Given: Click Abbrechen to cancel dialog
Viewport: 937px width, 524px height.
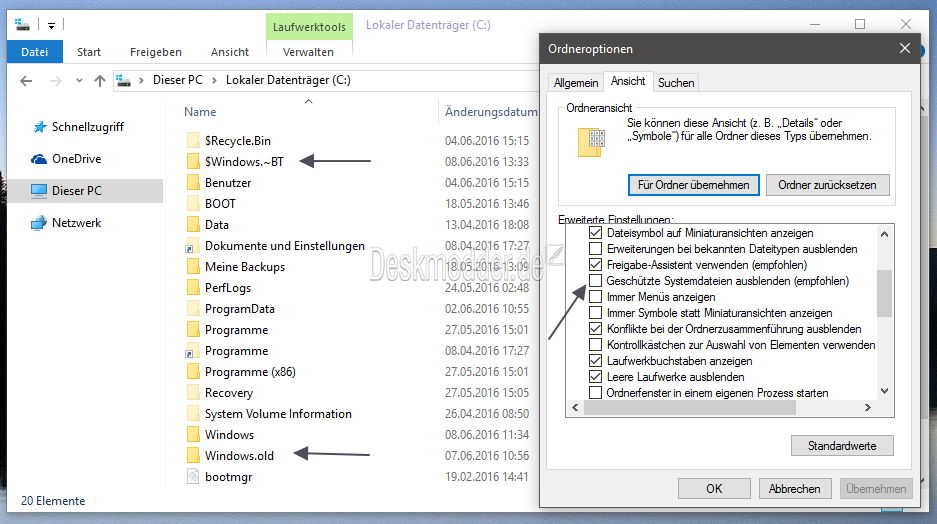Looking at the screenshot, I should (x=794, y=489).
